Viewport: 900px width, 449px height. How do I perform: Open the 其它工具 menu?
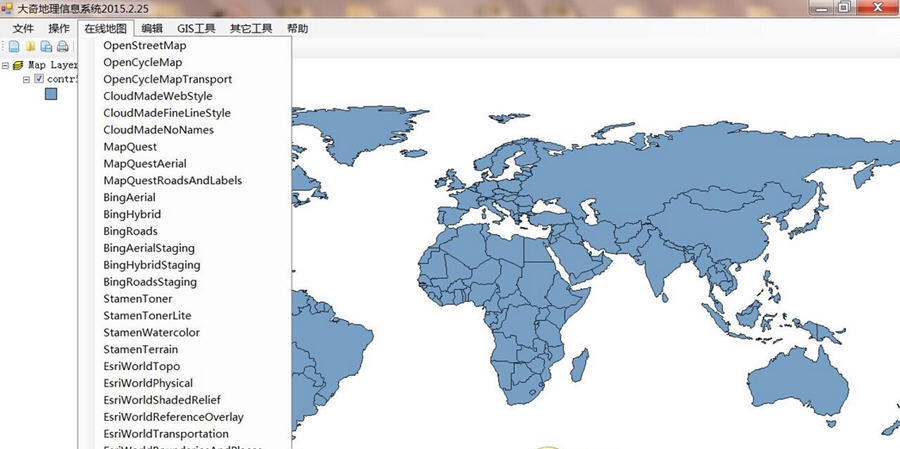point(251,29)
